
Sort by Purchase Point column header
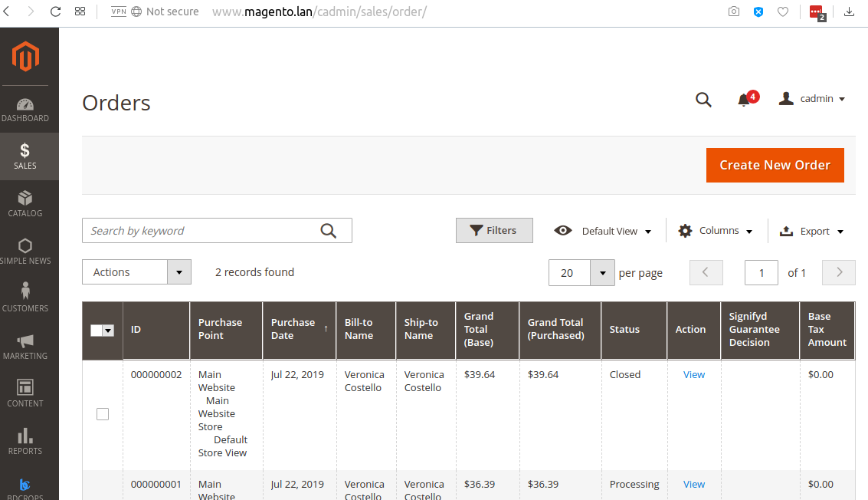(x=226, y=329)
